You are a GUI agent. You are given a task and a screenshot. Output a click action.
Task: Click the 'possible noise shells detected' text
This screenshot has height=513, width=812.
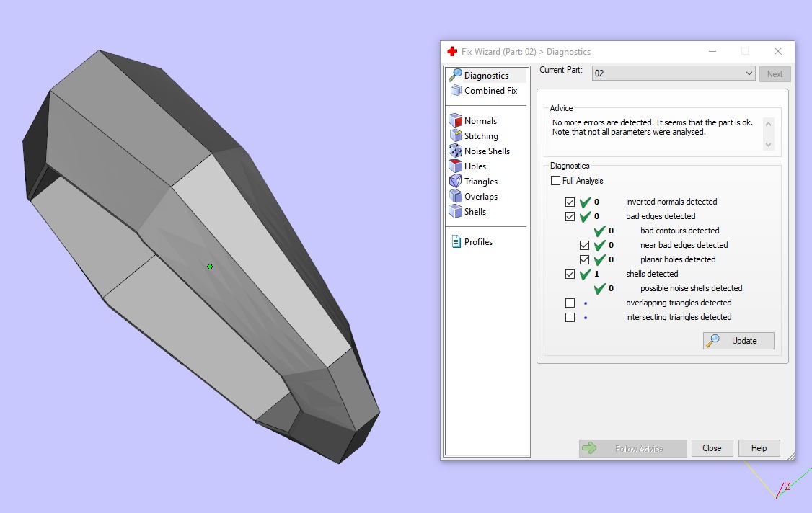tap(692, 288)
